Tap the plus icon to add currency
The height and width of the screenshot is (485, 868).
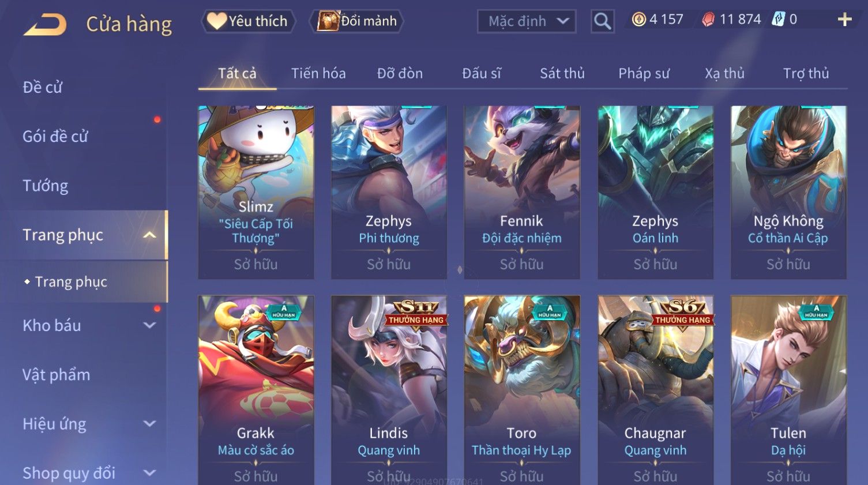click(x=844, y=20)
